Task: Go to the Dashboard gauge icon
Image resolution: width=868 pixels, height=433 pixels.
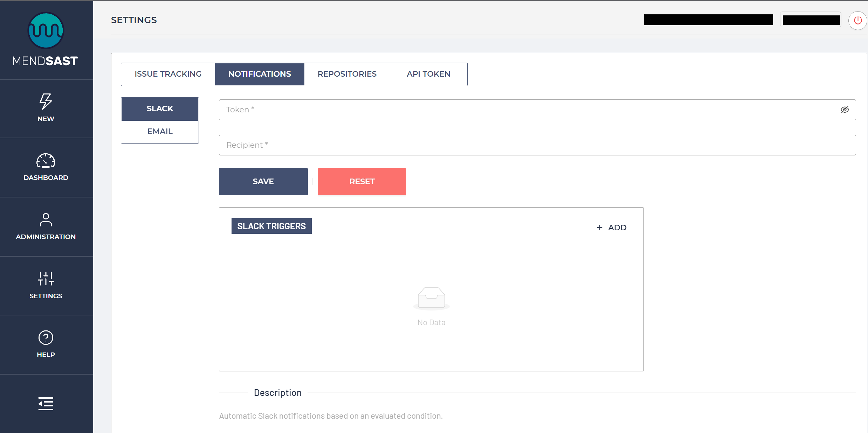Action: (46, 161)
